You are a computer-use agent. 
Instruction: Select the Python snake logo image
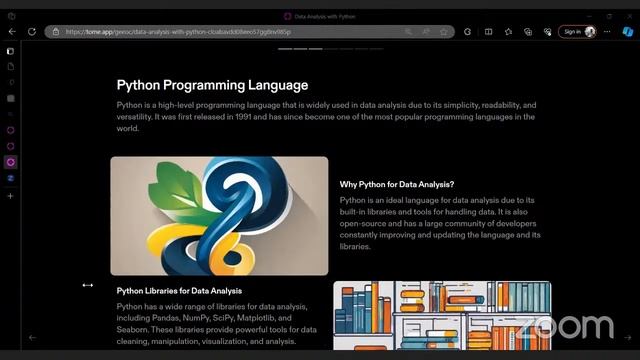(x=219, y=216)
